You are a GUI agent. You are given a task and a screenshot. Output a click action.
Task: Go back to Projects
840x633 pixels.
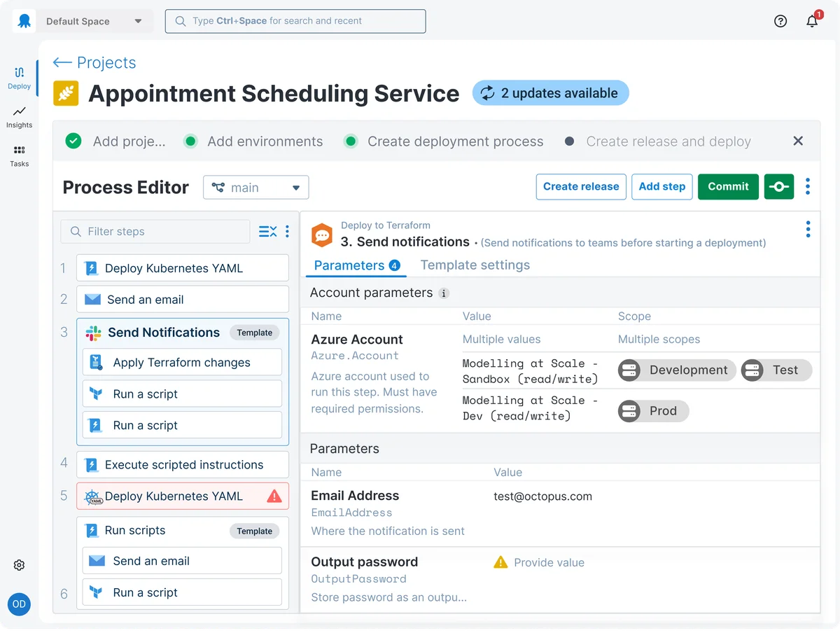[94, 62]
